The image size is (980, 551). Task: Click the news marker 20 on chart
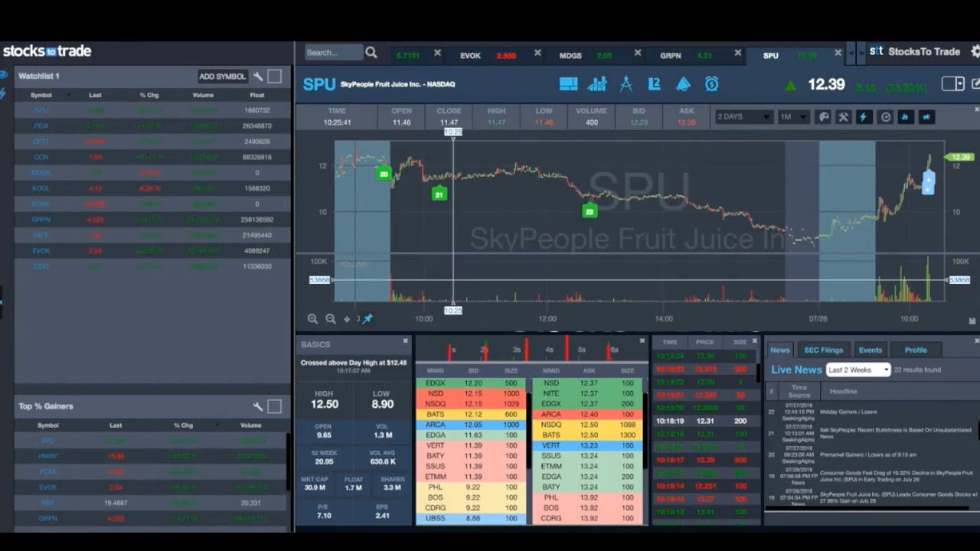click(x=384, y=174)
